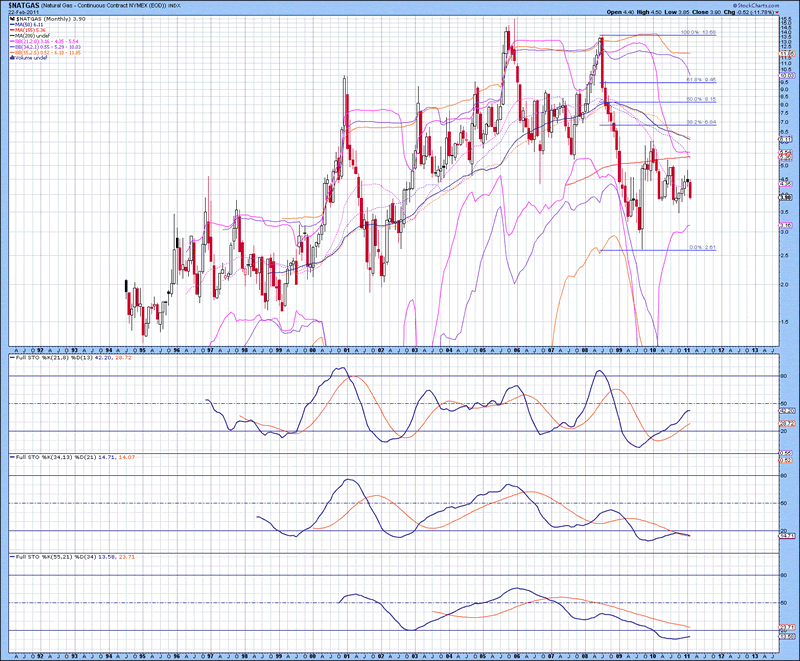The width and height of the screenshot is (800, 661).
Task: Click the Volume legend icon
Action: pyautogui.click(x=11, y=59)
